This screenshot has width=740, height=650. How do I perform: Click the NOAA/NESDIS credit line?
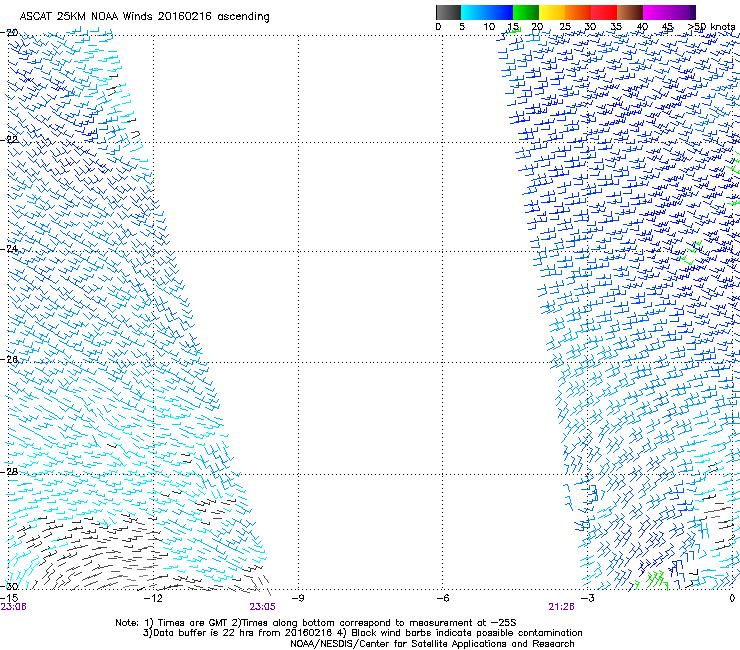point(432,643)
